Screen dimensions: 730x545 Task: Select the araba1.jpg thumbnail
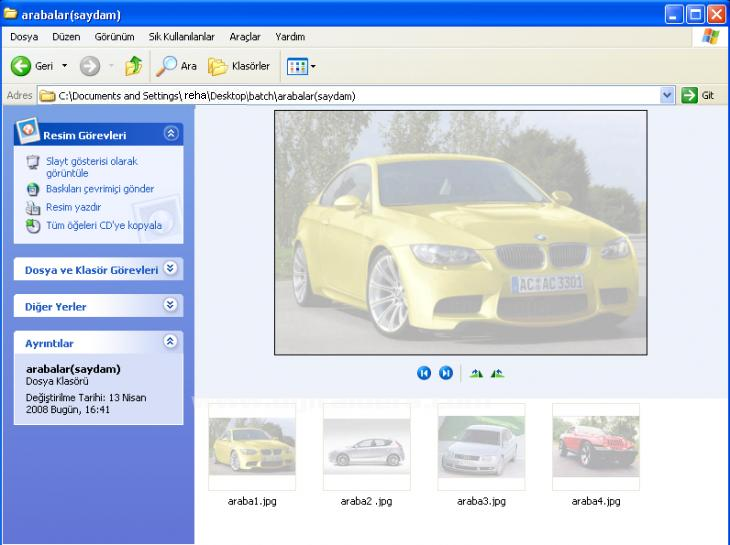tap(252, 447)
